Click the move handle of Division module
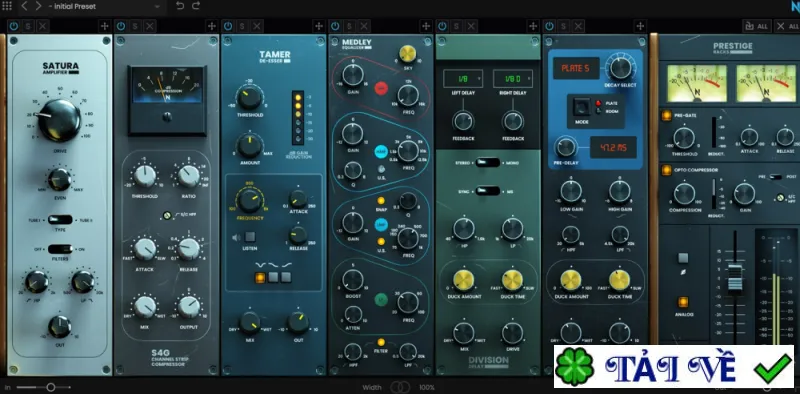The image size is (800, 394). coord(533,26)
